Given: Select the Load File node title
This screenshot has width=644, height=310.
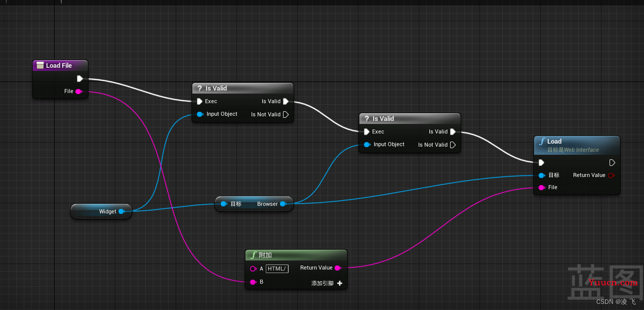Looking at the screenshot, I should coord(59,66).
